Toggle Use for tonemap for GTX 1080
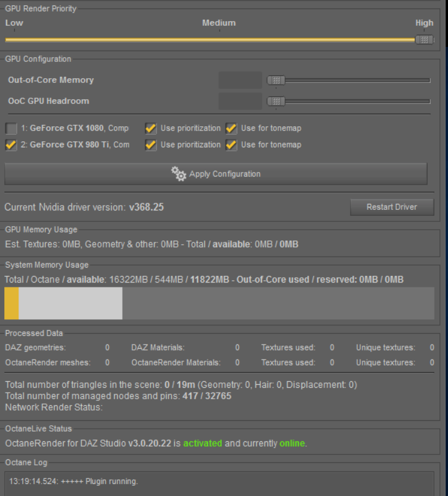 coord(232,129)
